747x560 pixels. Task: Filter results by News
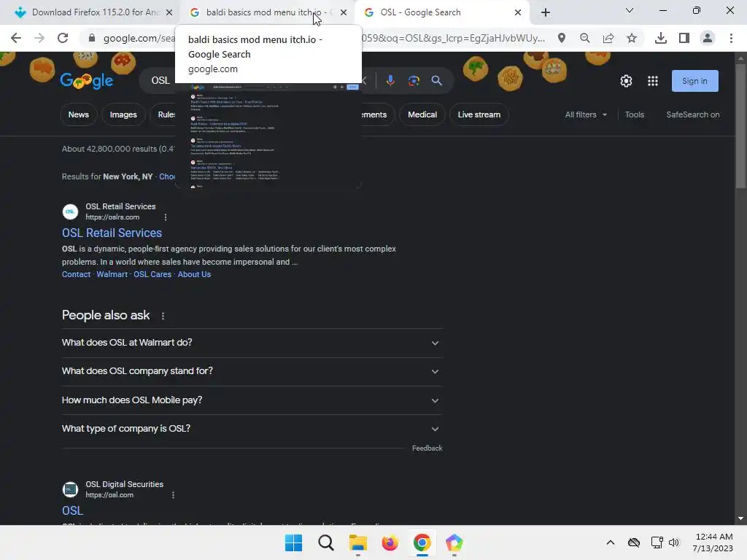[x=79, y=114]
